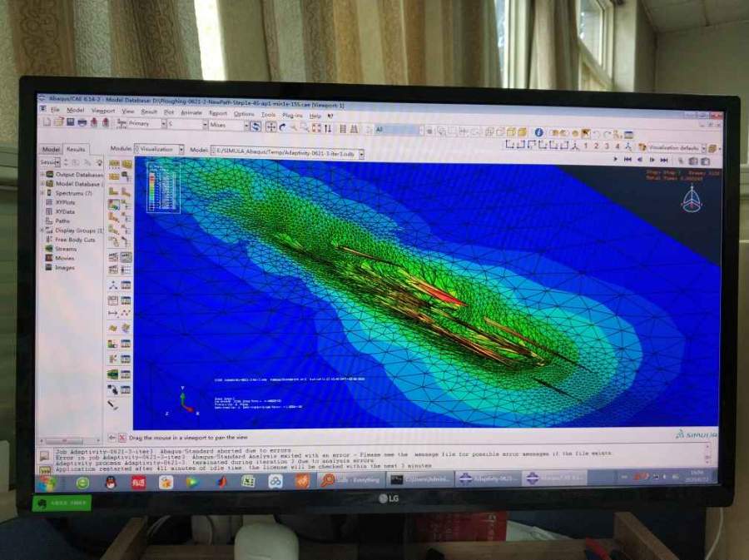This screenshot has width=749, height=560.
Task: Click the Create Coordinate System icon
Action: [x=113, y=285]
